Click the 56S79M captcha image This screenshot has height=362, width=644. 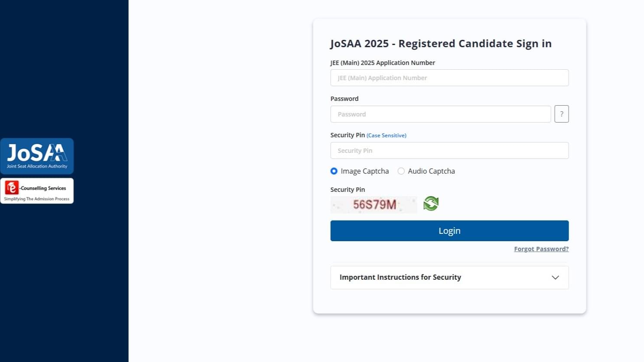click(x=374, y=204)
